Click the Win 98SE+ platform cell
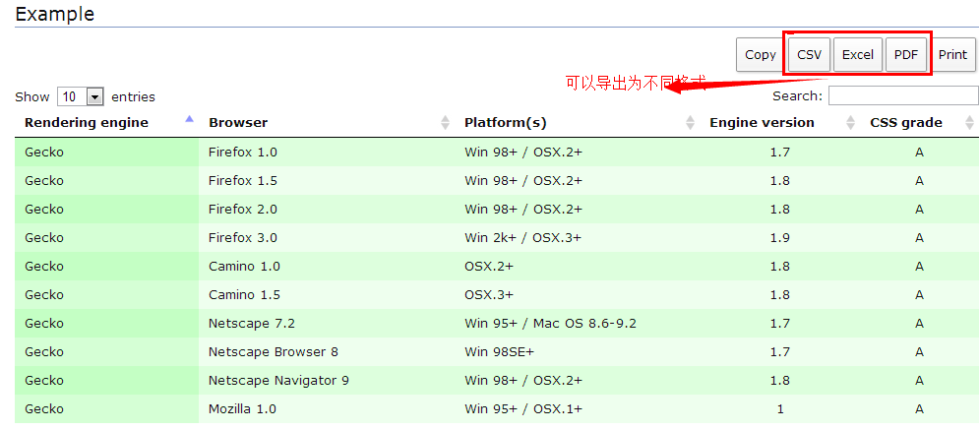 577,352
